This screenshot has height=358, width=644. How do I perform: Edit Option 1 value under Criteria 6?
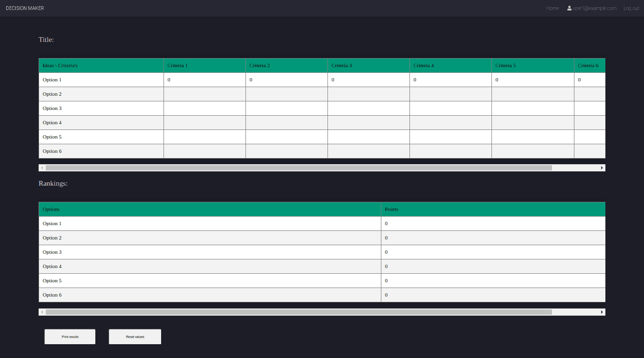pyautogui.click(x=590, y=80)
